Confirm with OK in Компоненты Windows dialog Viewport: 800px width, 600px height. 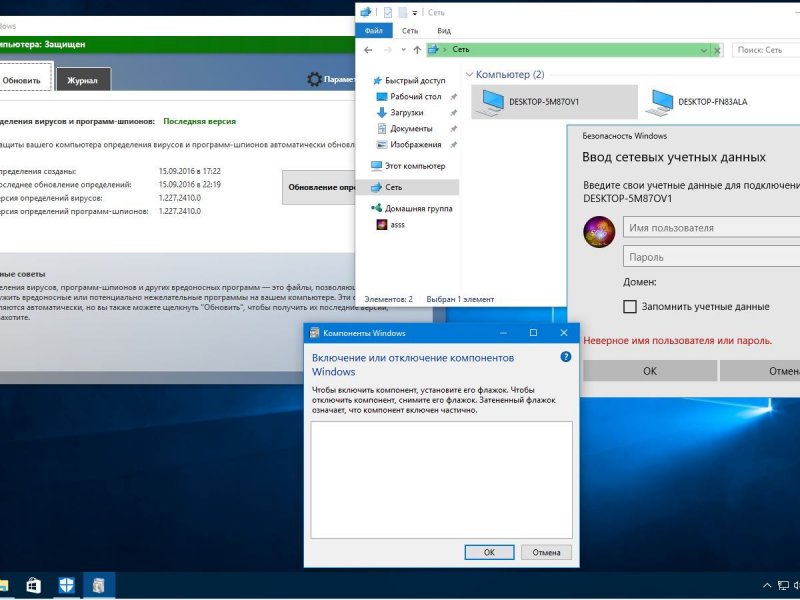pyautogui.click(x=489, y=552)
